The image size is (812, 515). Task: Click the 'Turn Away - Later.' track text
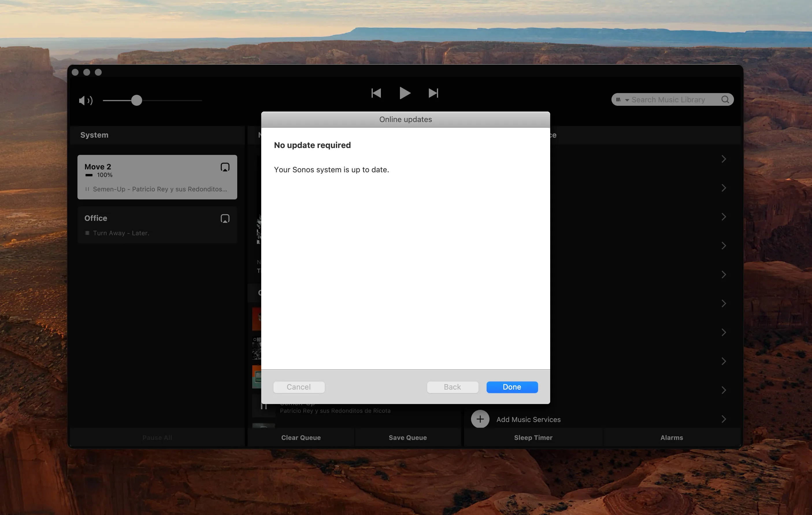pyautogui.click(x=121, y=233)
